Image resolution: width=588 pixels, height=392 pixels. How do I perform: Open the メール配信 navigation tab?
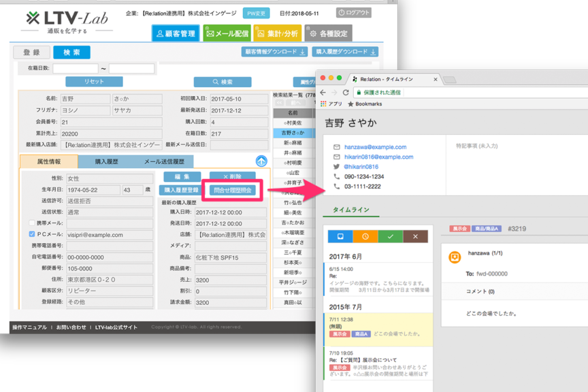pos(227,33)
